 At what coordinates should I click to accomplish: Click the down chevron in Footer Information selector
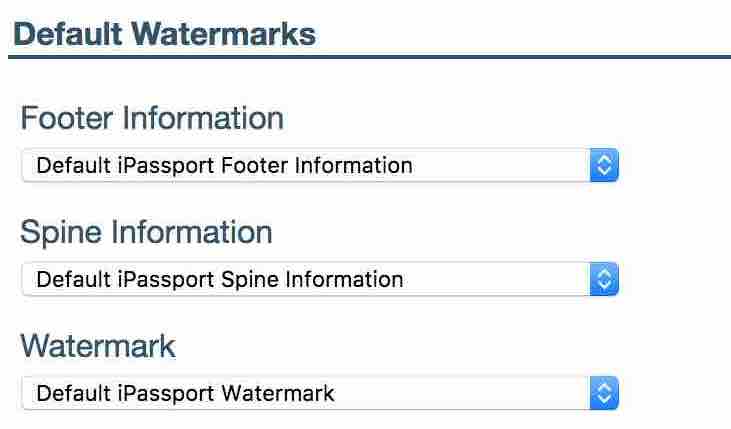(603, 172)
